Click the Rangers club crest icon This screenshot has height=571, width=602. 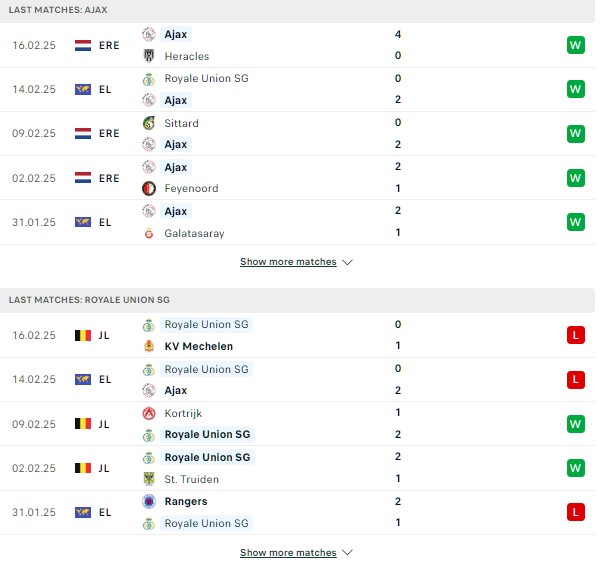(x=149, y=501)
